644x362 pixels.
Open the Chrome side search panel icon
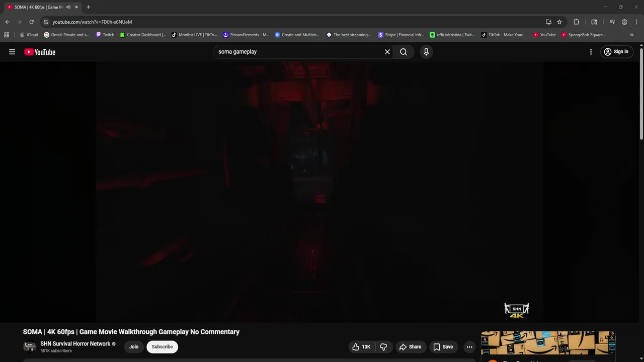[x=594, y=22]
